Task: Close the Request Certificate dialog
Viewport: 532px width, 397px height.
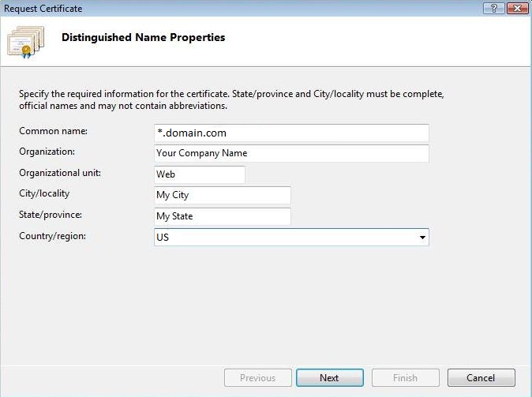Action: point(516,9)
